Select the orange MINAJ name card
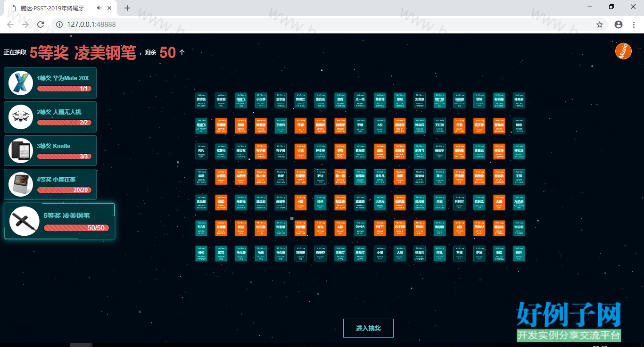The width and height of the screenshot is (644, 347). [479, 228]
